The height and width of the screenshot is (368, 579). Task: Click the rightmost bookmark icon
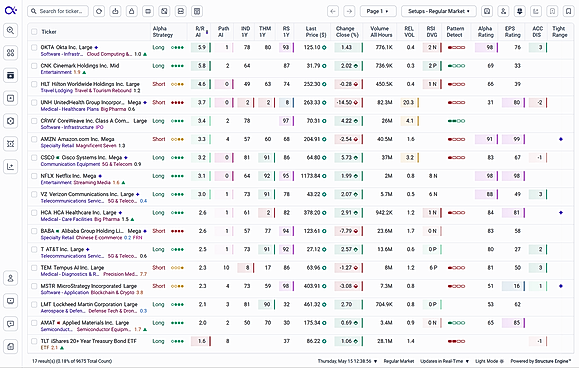click(569, 11)
